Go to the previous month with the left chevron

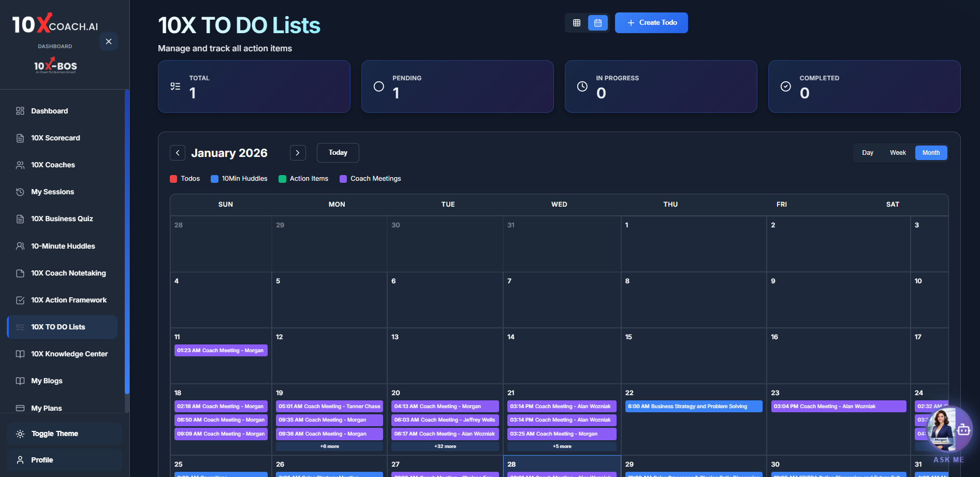click(x=178, y=153)
